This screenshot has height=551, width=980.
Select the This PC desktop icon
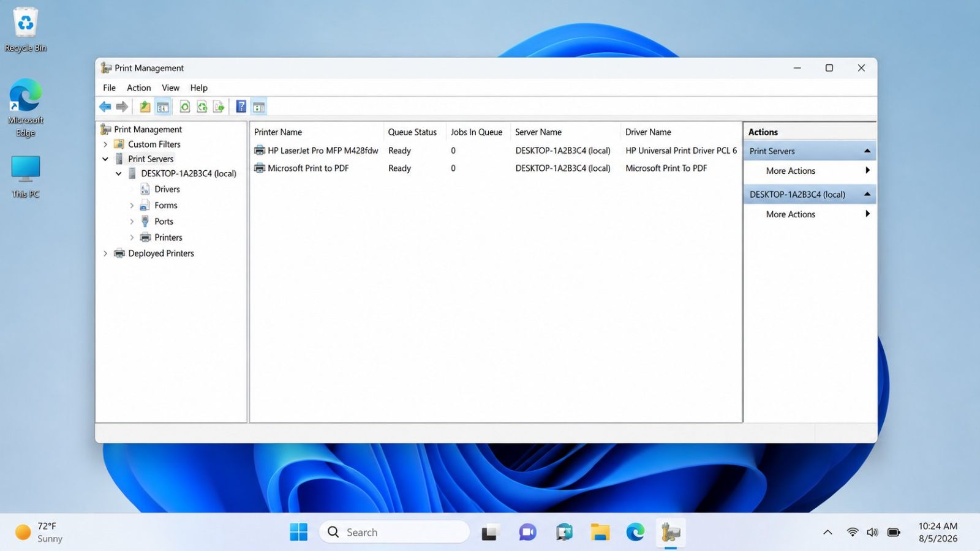(26, 176)
